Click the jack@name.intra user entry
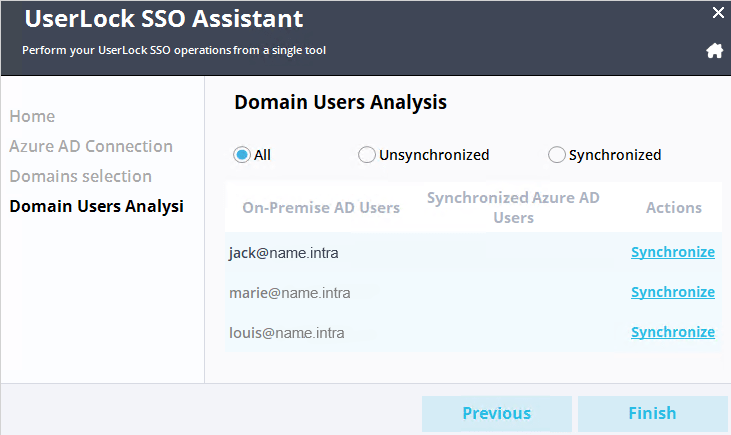The height and width of the screenshot is (435, 731). (x=283, y=253)
